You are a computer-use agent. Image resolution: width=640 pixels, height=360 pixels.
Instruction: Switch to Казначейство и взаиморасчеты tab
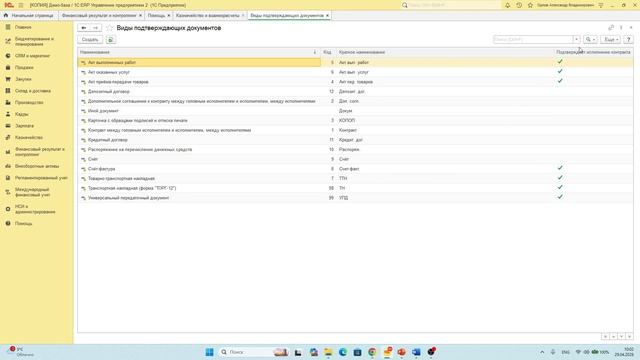pos(207,16)
